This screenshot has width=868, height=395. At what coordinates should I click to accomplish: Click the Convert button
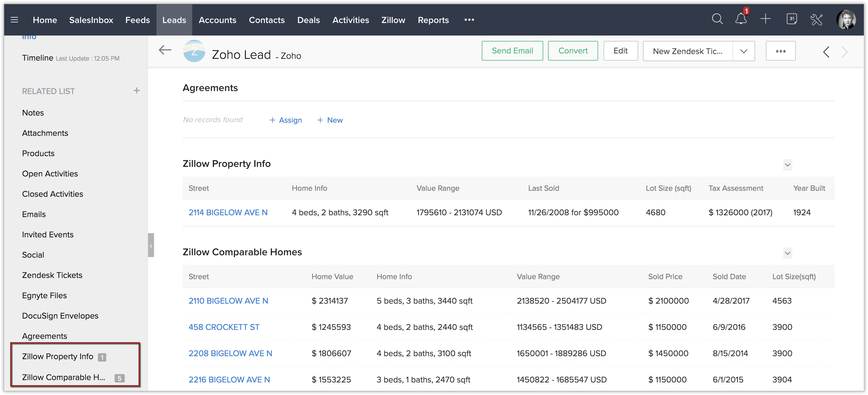tap(573, 51)
